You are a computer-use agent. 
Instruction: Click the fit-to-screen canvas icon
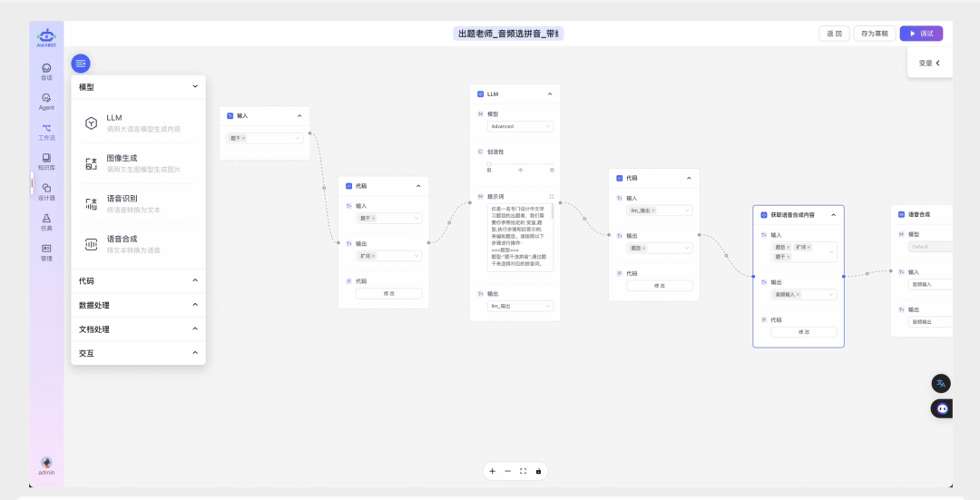[x=523, y=471]
